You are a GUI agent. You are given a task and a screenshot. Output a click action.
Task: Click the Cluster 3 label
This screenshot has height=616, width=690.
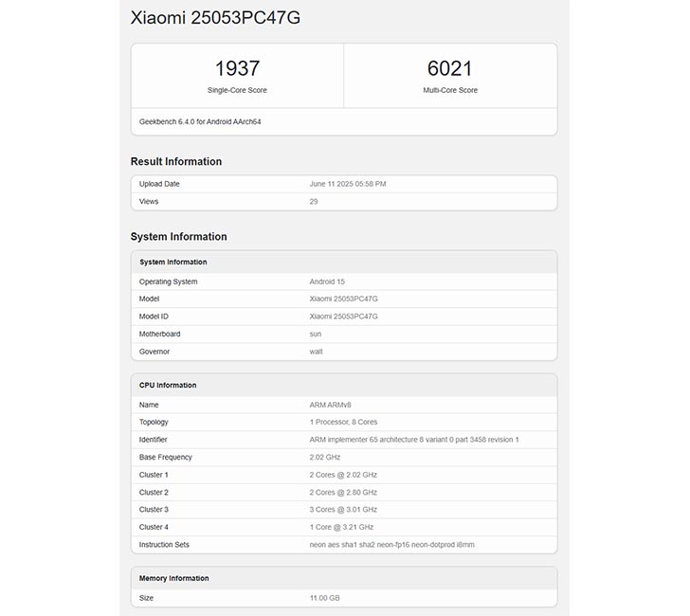[x=154, y=510]
